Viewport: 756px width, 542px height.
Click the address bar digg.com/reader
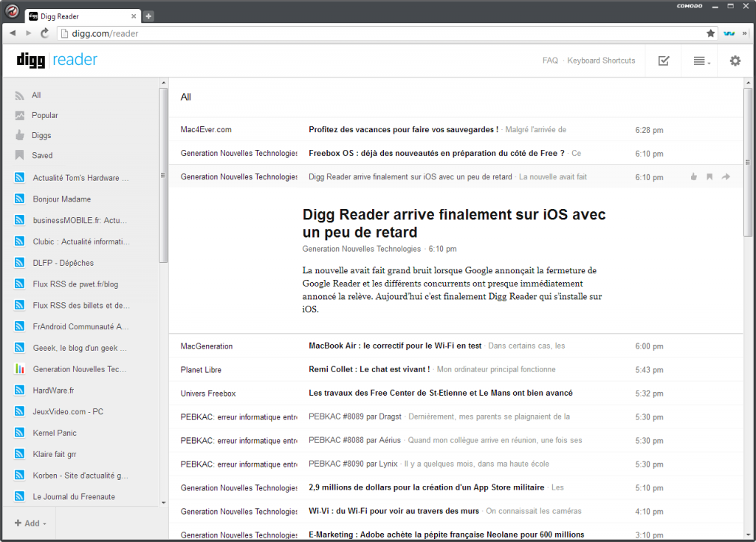click(381, 33)
